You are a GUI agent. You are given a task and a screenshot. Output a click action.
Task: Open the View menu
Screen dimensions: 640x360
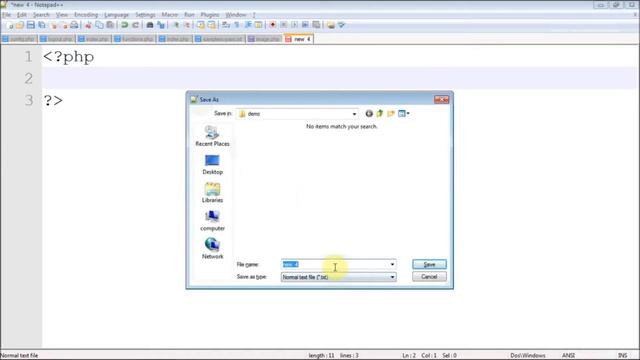tap(62, 15)
